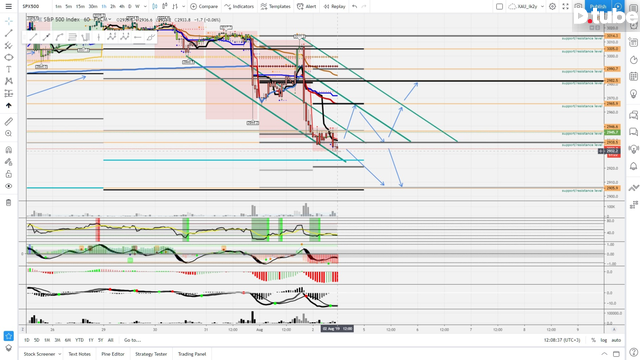Select the ellipse shapes tool
The width and height of the screenshot is (640, 360).
[9, 58]
